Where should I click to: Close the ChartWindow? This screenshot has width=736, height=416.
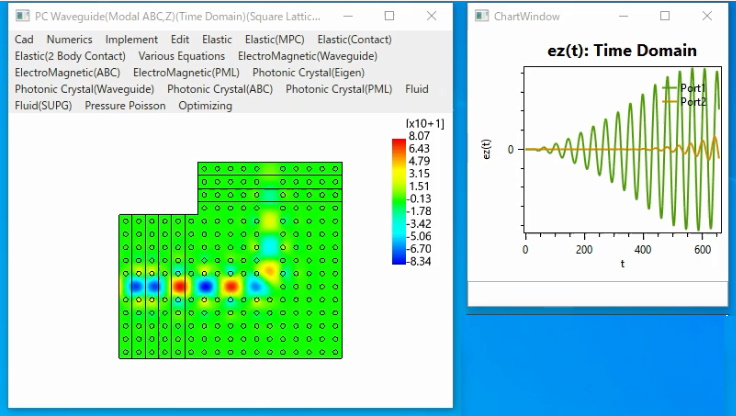pyautogui.click(x=707, y=16)
